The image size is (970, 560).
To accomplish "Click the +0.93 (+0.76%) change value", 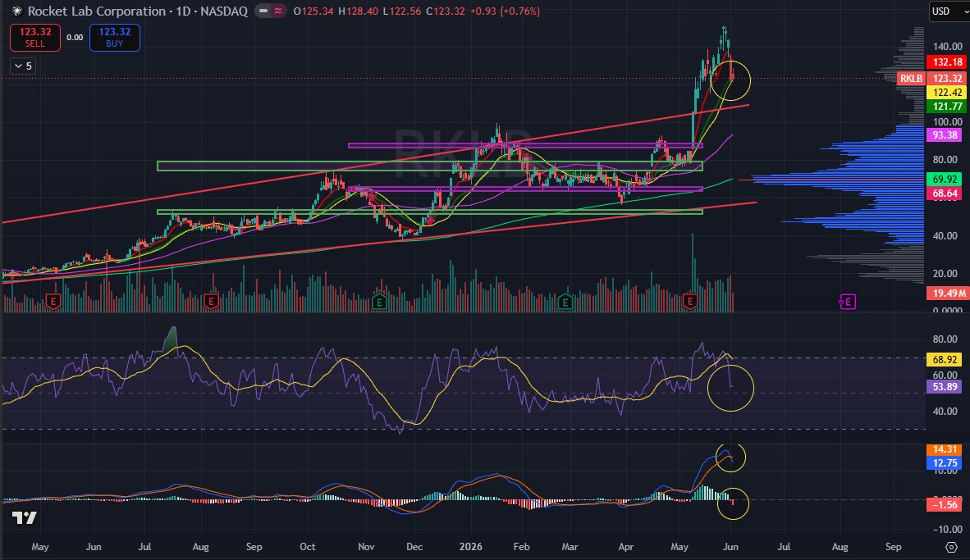I will (x=504, y=11).
